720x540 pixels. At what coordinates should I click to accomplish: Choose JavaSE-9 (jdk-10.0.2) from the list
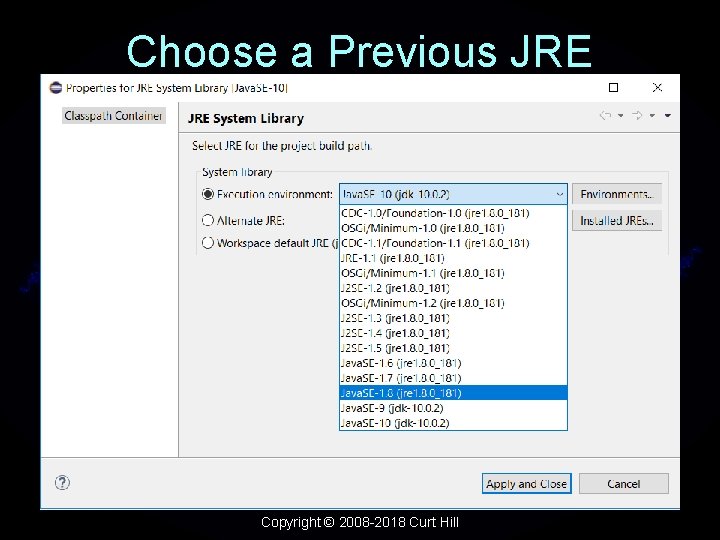pyautogui.click(x=453, y=408)
